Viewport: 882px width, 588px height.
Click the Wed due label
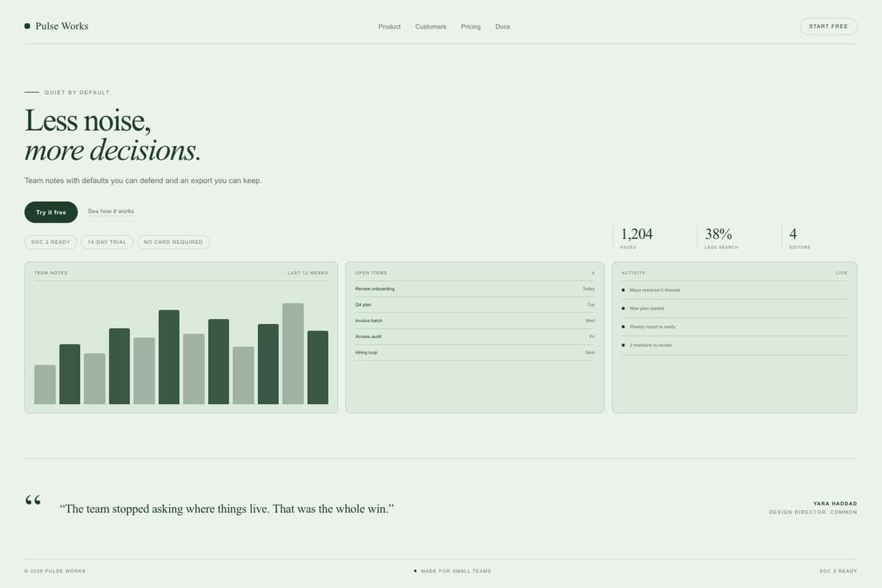[590, 320]
